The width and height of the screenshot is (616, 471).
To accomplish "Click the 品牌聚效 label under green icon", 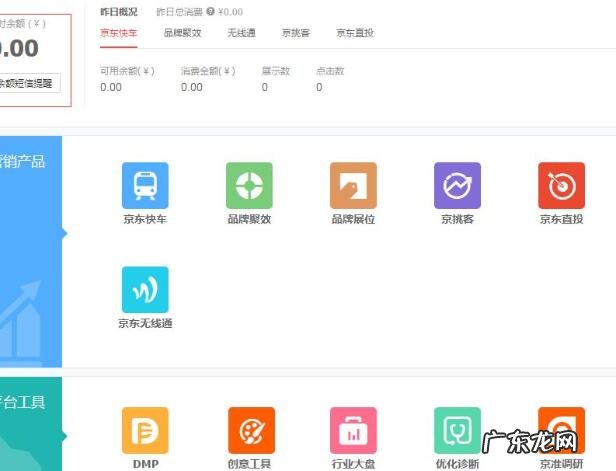I will coord(249,219).
